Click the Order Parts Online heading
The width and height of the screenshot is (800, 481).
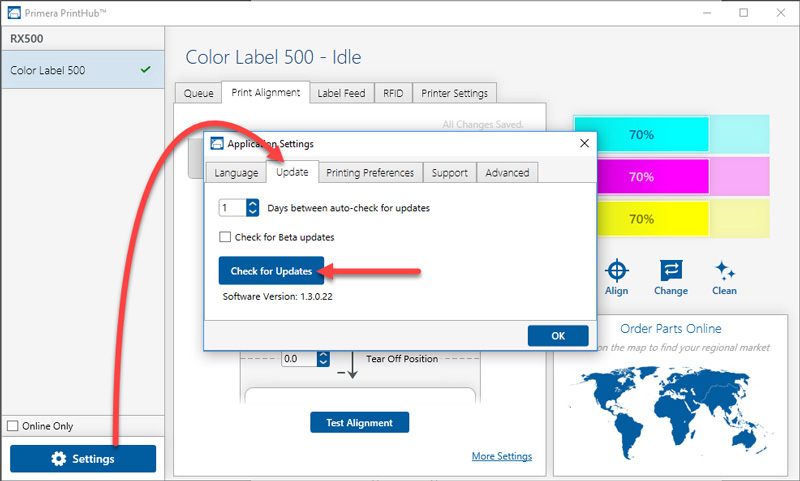671,328
